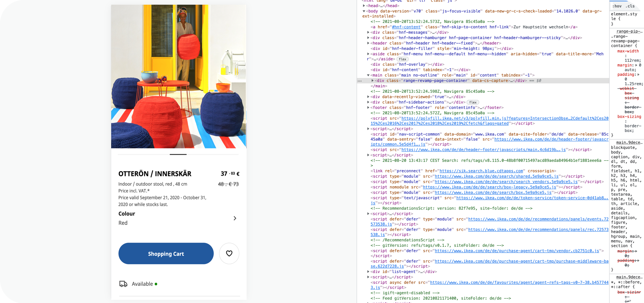Image resolution: width=644 pixels, height=303 pixels.
Task: Expand the hnf-footer footer element
Action: 368,107
